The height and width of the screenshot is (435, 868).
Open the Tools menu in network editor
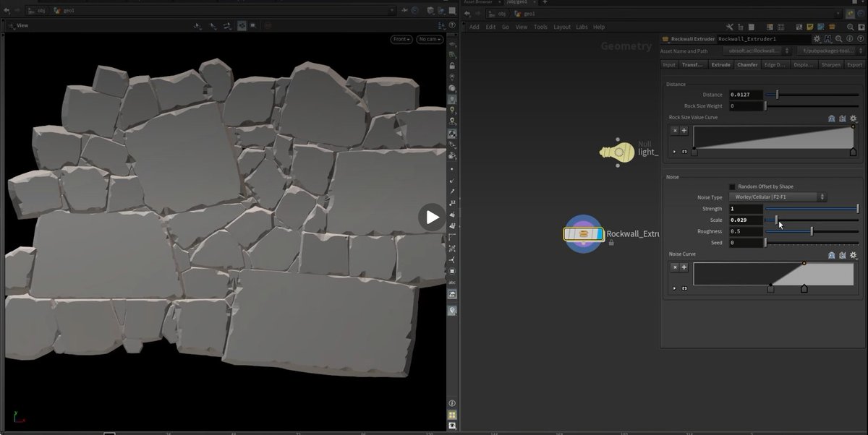coord(540,27)
